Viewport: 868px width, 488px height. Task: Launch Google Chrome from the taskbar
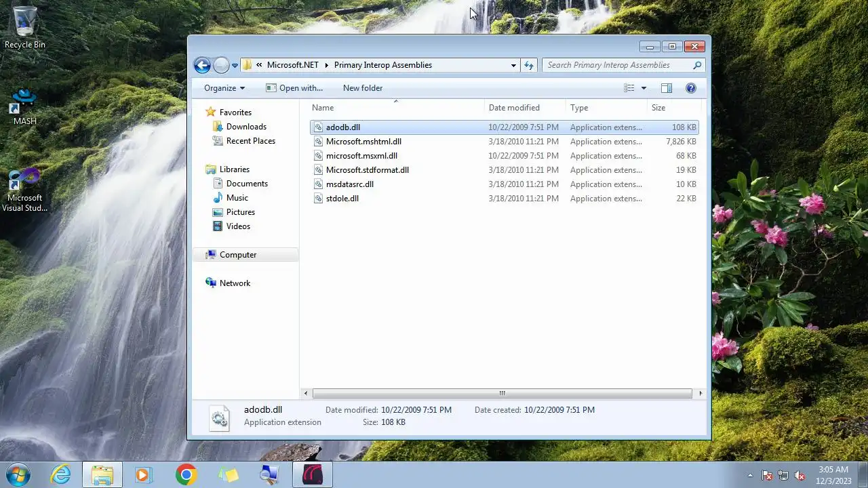(x=186, y=474)
